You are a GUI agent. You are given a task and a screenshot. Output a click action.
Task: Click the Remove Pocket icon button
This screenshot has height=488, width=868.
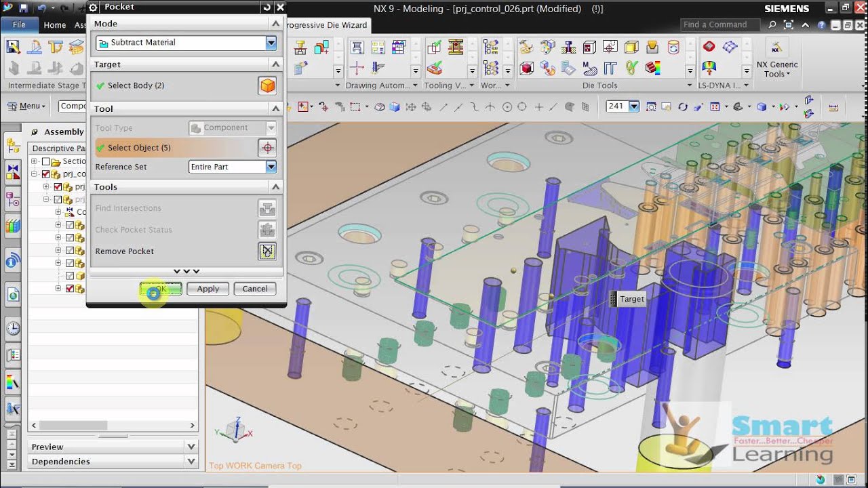267,251
